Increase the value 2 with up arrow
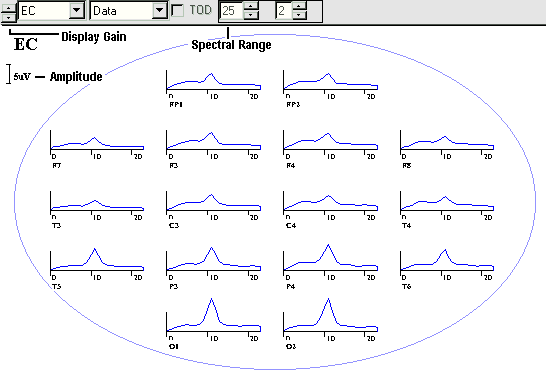This screenshot has width=546, height=375. click(x=299, y=6)
